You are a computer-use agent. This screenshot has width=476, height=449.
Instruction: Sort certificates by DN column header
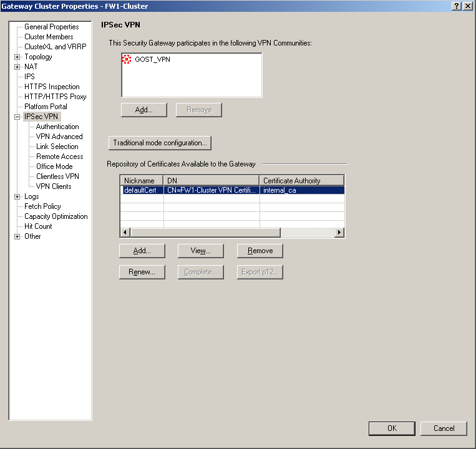click(x=211, y=181)
